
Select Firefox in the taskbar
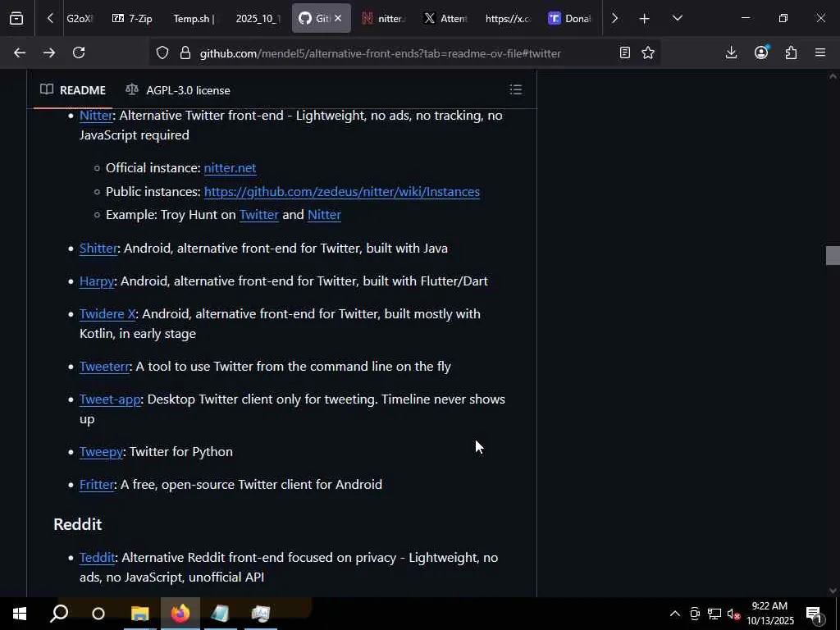(180, 614)
